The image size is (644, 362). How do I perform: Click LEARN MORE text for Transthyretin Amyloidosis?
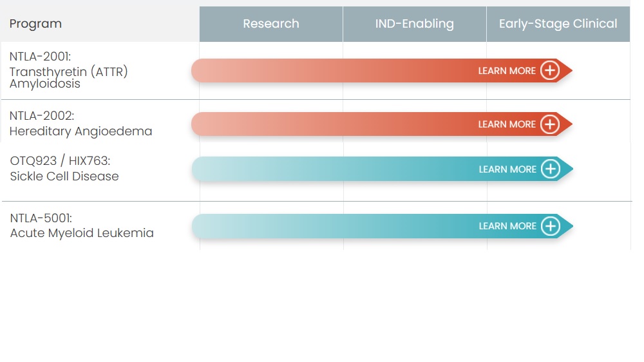click(x=507, y=71)
